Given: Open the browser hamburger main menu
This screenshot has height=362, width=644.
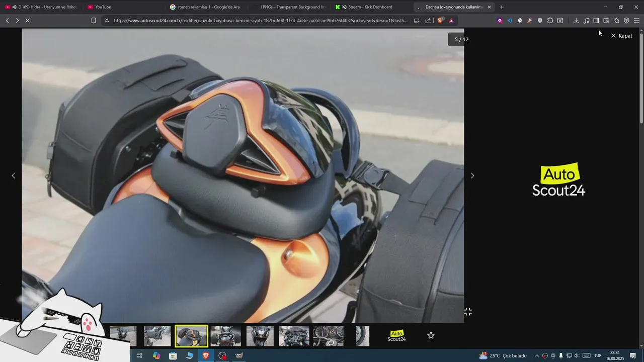Looking at the screenshot, I should (636, 21).
